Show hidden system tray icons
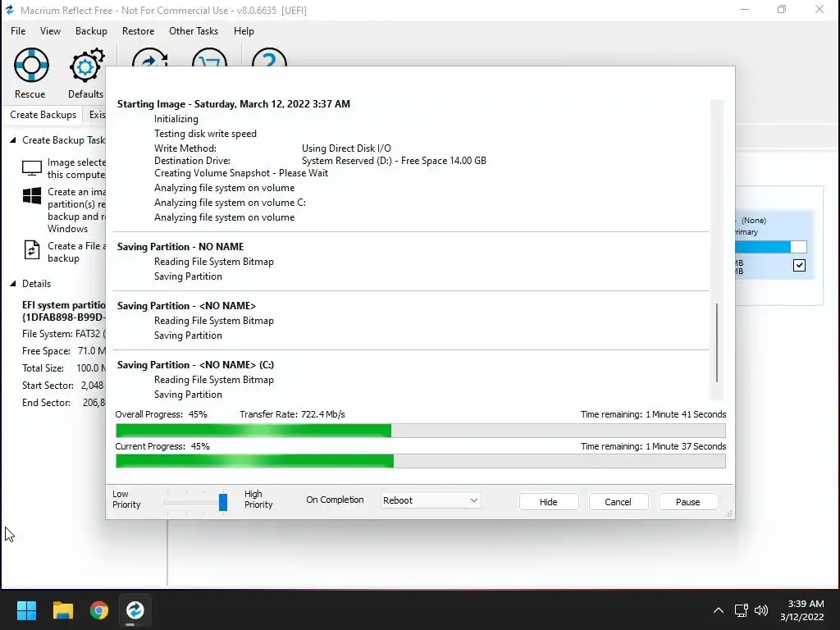 (719, 610)
